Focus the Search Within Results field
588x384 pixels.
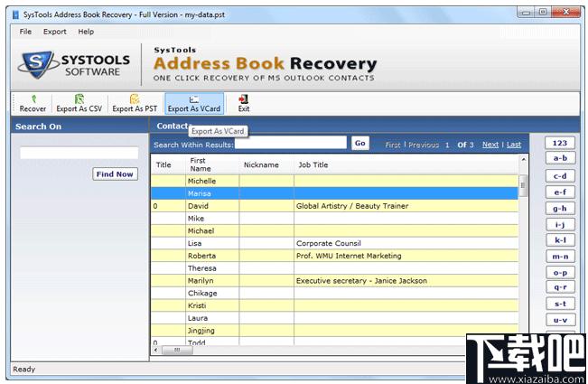290,143
